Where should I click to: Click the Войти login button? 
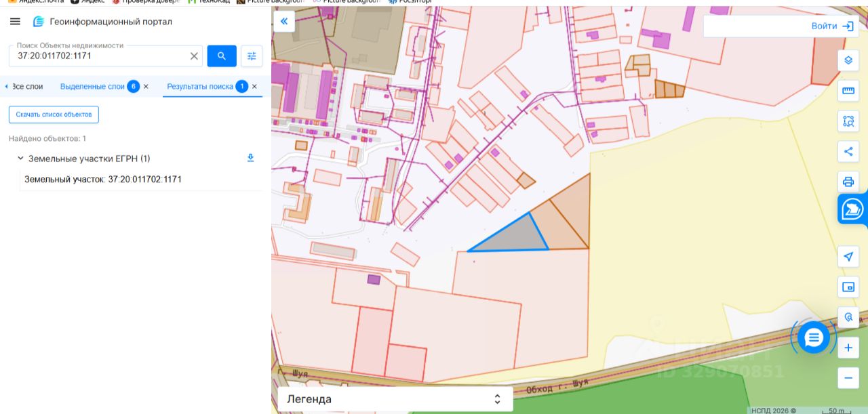833,26
